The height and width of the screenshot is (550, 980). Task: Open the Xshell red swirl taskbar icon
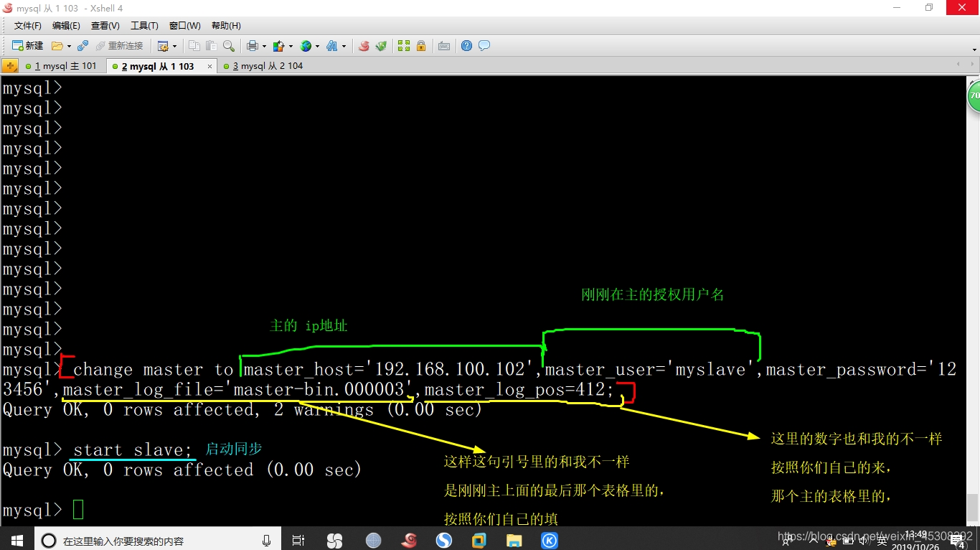(x=410, y=540)
